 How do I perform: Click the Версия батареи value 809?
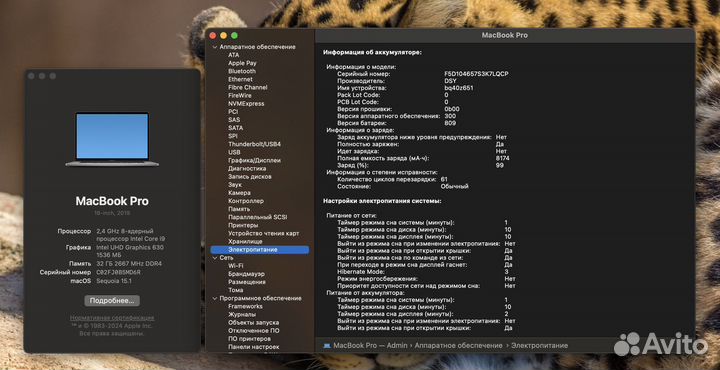[x=450, y=123]
